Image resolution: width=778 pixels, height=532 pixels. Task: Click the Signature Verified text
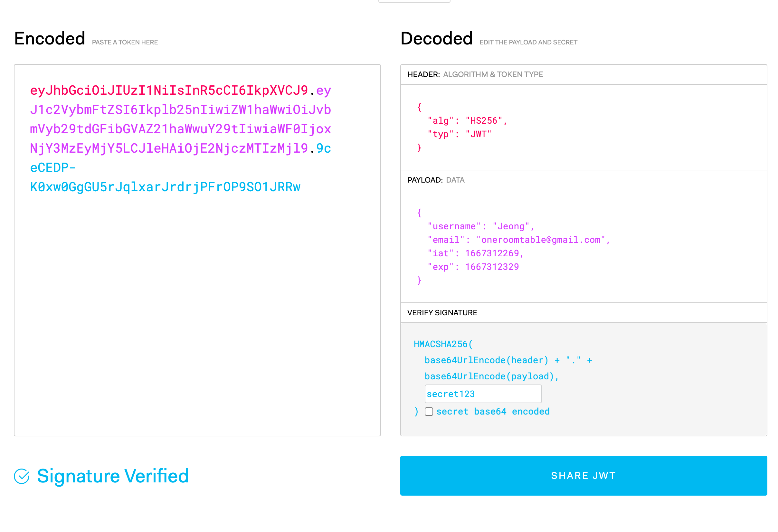(x=113, y=476)
